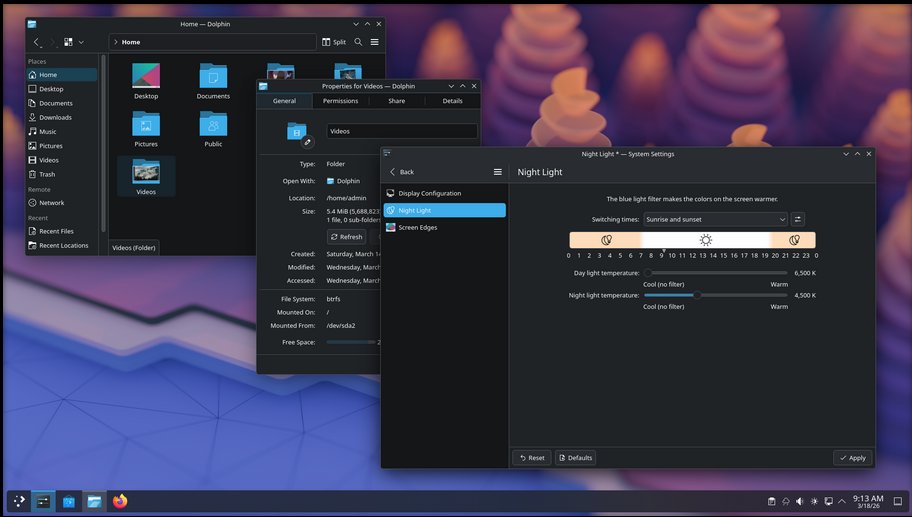Expand view mode dropdown arrow in Dolphin
912x517 pixels.
click(x=81, y=42)
